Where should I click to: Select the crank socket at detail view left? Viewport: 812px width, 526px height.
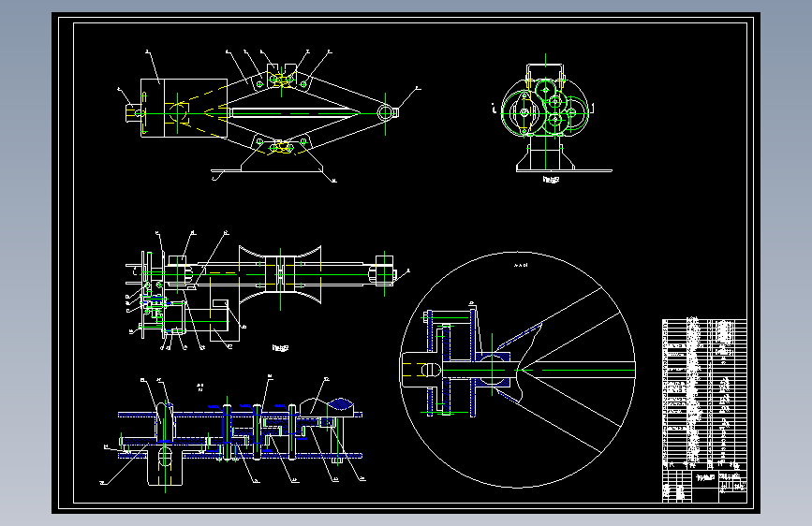[421, 370]
